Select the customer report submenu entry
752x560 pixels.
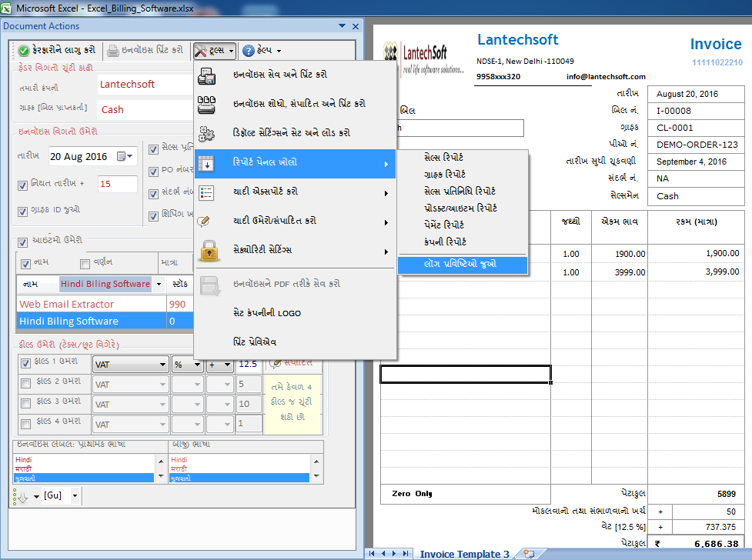(445, 174)
